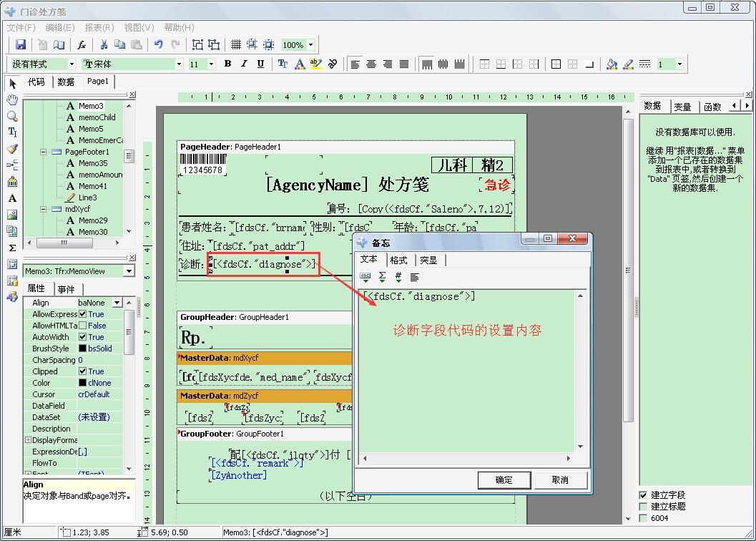Insert a band object

13,165
